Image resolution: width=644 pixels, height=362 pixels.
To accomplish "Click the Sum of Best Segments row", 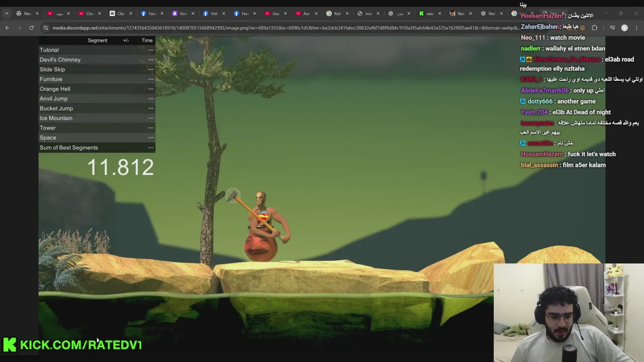I will coord(97,147).
